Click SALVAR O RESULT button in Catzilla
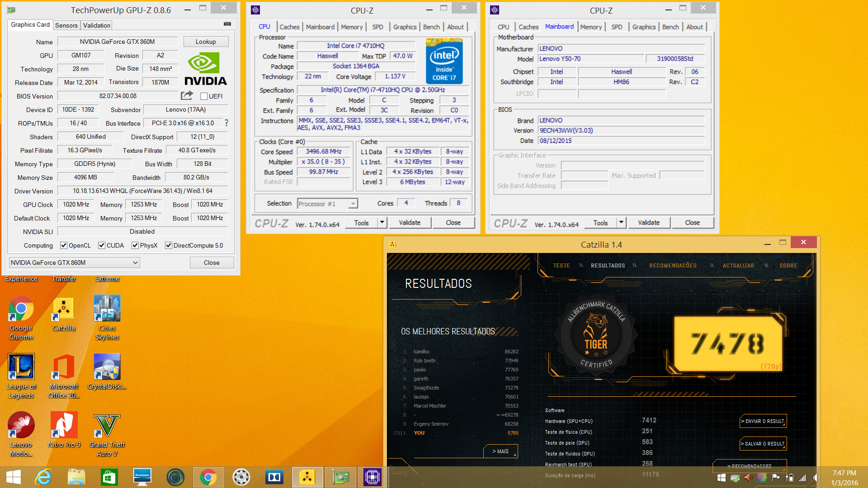The height and width of the screenshot is (488, 868). click(x=763, y=444)
